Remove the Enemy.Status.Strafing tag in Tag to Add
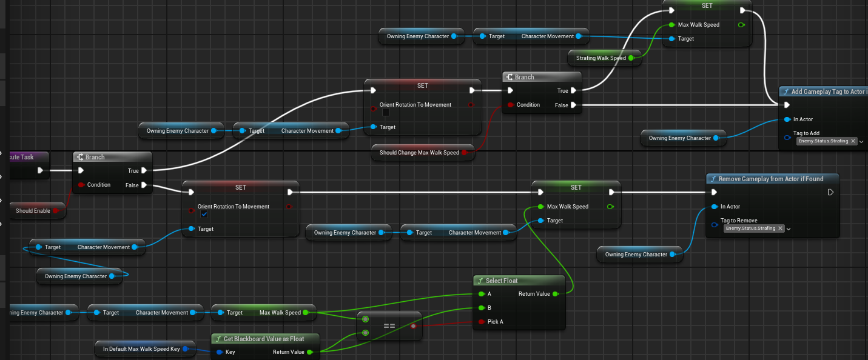 pyautogui.click(x=853, y=141)
